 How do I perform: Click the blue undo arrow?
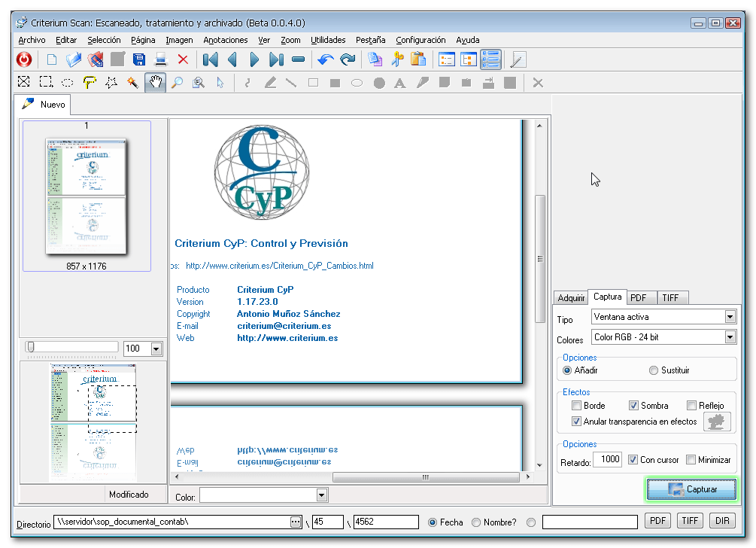coord(326,59)
